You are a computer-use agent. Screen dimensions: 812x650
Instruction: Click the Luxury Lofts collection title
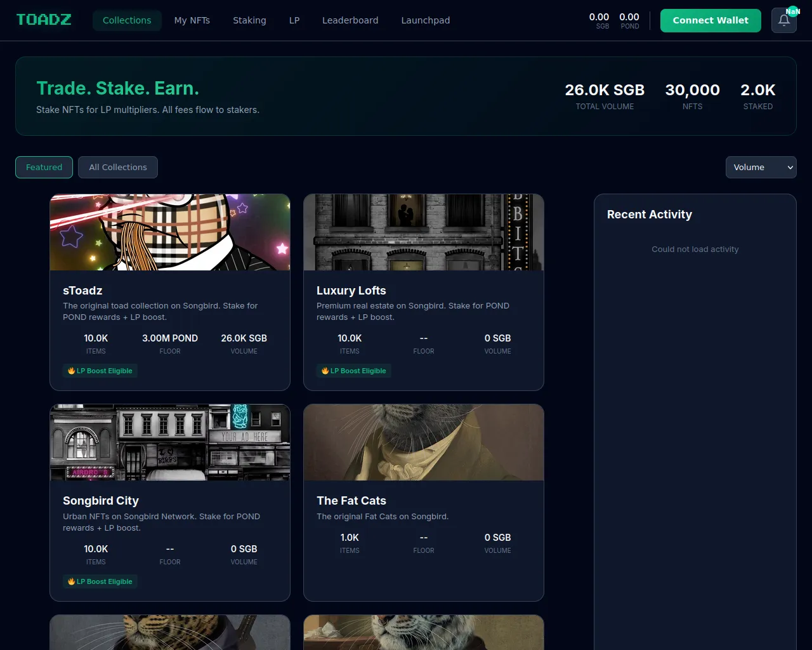click(351, 291)
